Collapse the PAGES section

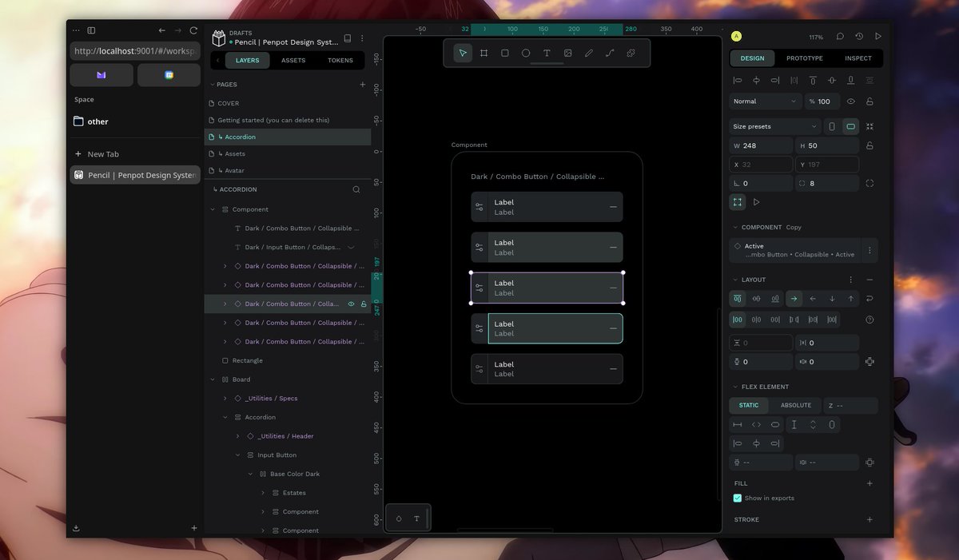[213, 84]
